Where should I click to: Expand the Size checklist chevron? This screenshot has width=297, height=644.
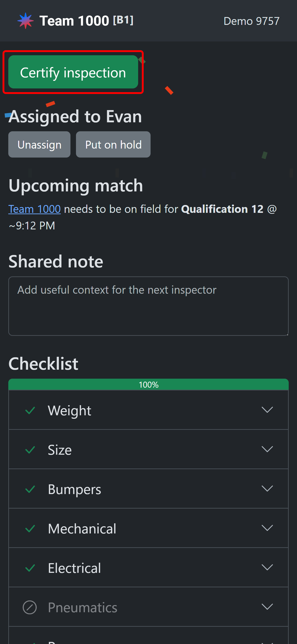coord(267,449)
